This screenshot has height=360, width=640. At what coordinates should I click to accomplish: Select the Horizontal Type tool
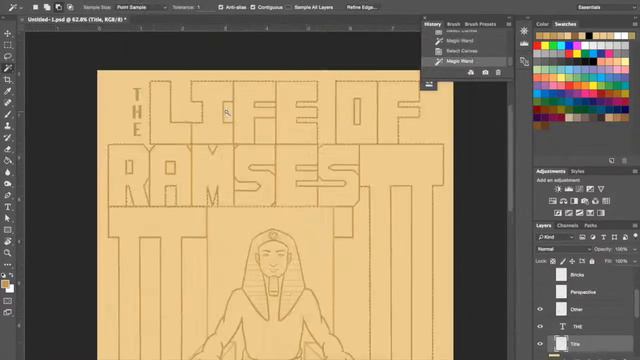point(7,207)
